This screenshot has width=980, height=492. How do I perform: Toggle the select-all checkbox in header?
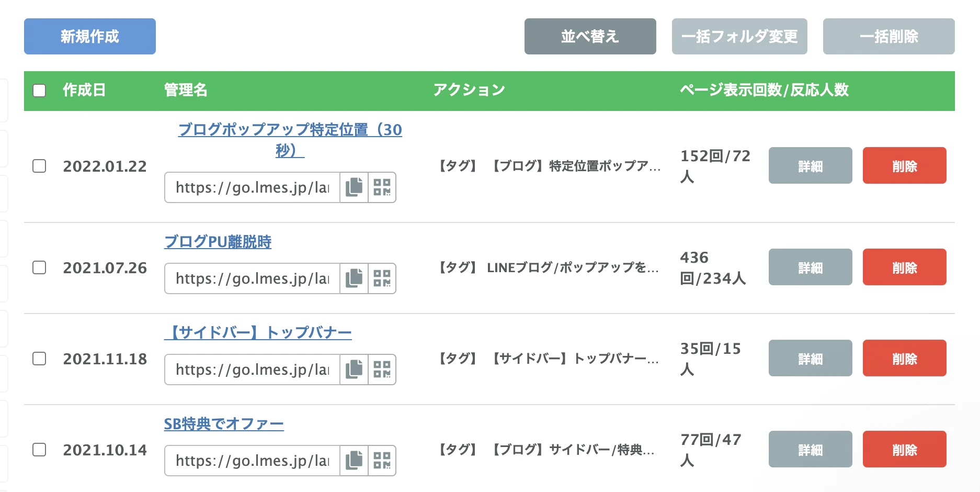[x=39, y=91]
